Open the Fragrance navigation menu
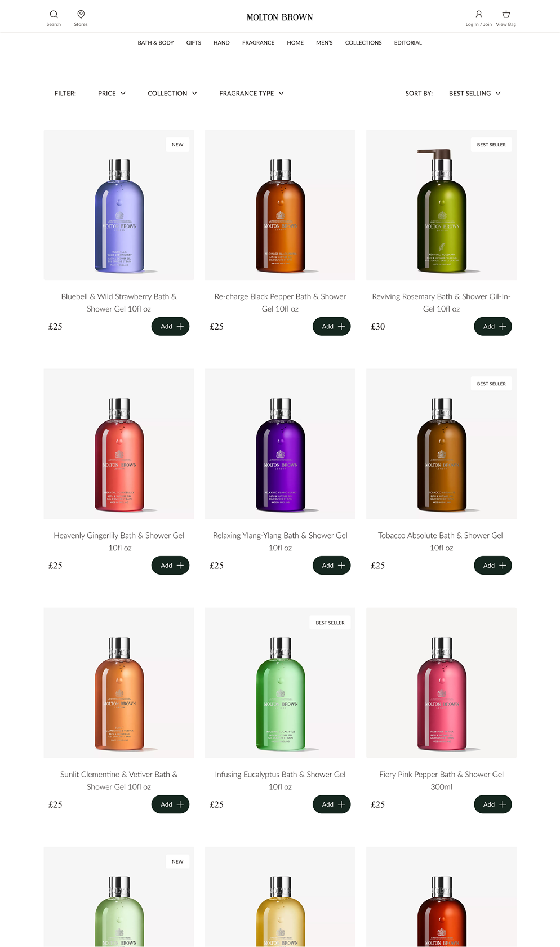The height and width of the screenshot is (947, 560). click(x=258, y=43)
